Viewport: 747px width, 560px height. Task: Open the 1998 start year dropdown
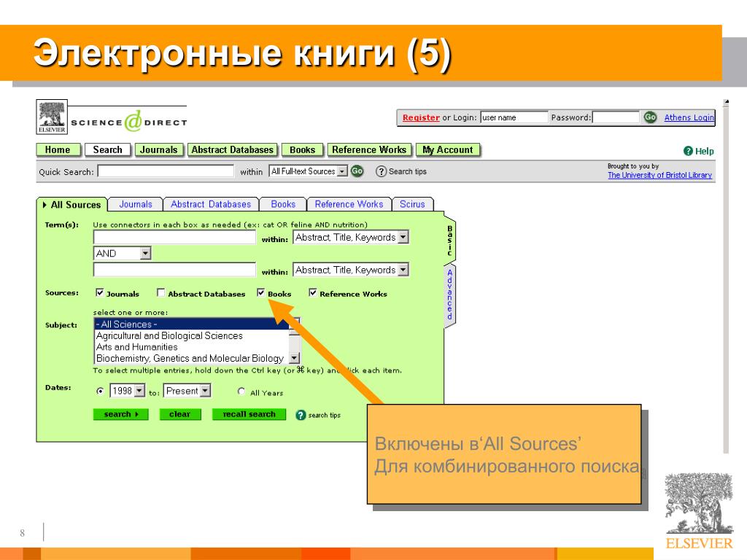tap(127, 391)
